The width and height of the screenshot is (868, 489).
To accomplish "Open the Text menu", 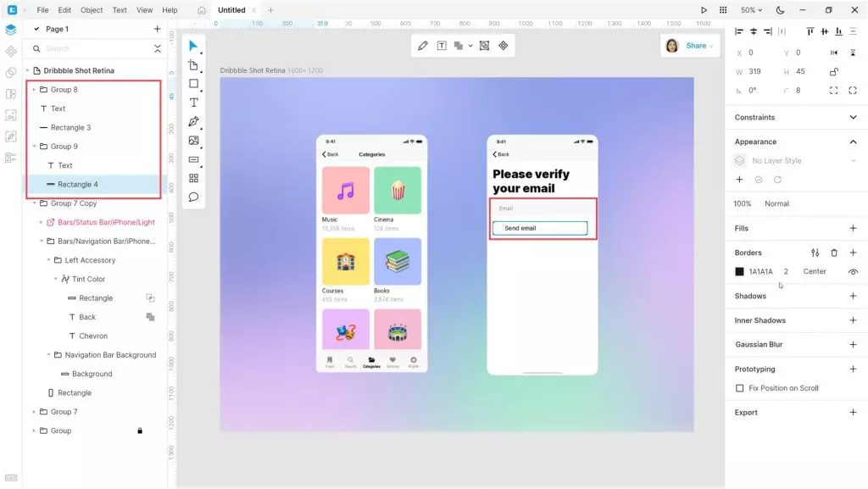I will point(120,10).
